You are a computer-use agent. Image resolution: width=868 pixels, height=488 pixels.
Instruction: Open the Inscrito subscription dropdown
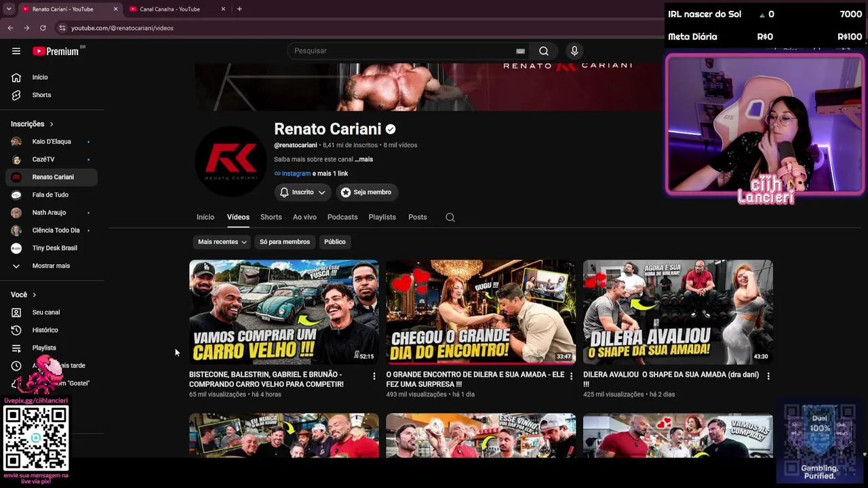click(x=302, y=192)
